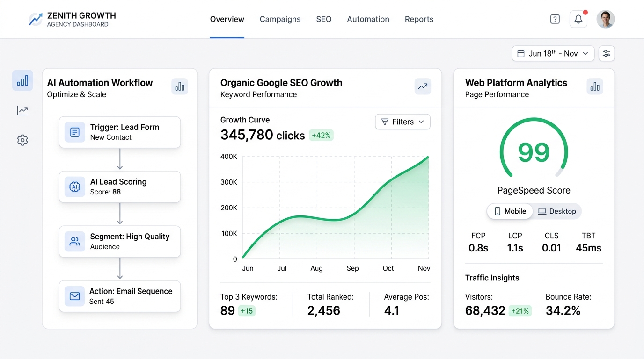Click the Bounce Rate value 34.2%
The width and height of the screenshot is (644, 359).
click(563, 311)
